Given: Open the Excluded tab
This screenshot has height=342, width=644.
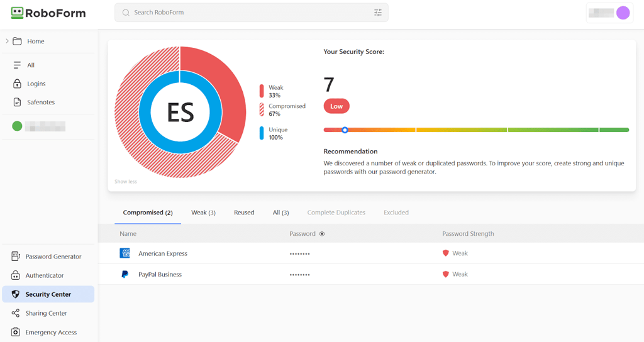Looking at the screenshot, I should click(x=396, y=212).
